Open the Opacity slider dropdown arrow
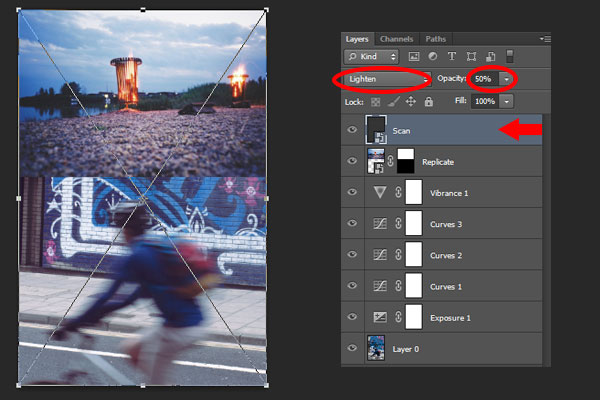Screen dimensions: 600x400 pyautogui.click(x=507, y=79)
